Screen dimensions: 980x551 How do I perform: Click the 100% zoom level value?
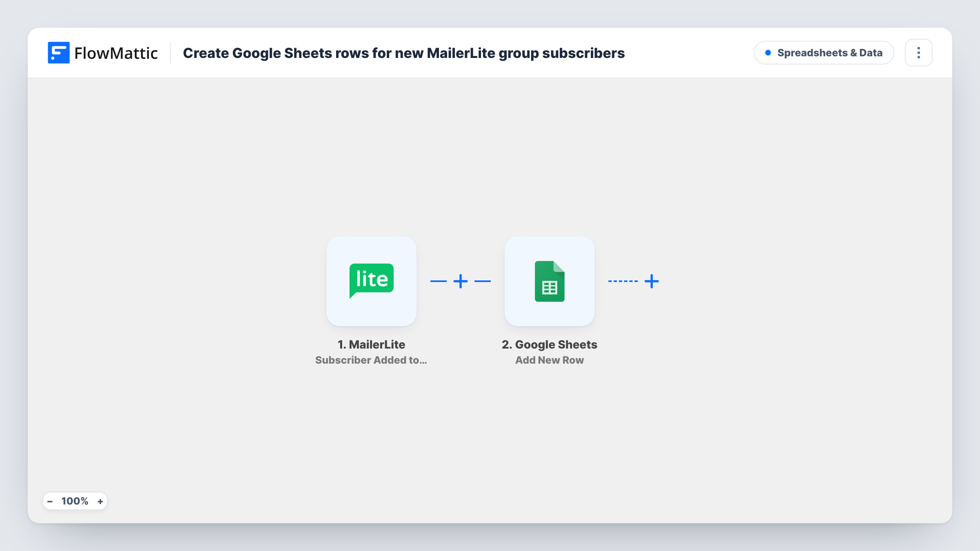click(x=75, y=501)
